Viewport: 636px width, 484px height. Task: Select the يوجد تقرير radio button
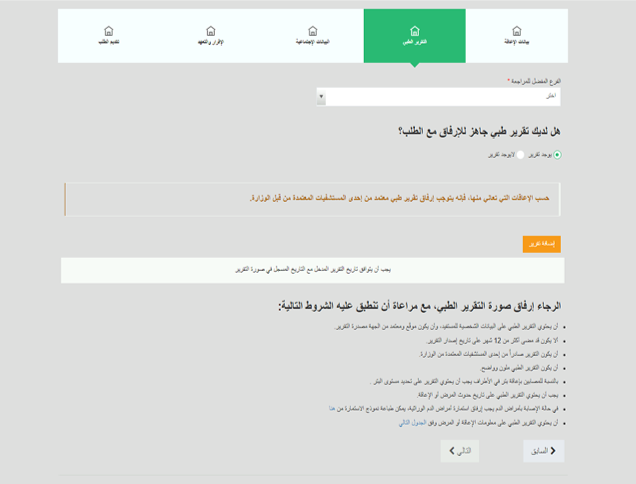click(x=557, y=155)
